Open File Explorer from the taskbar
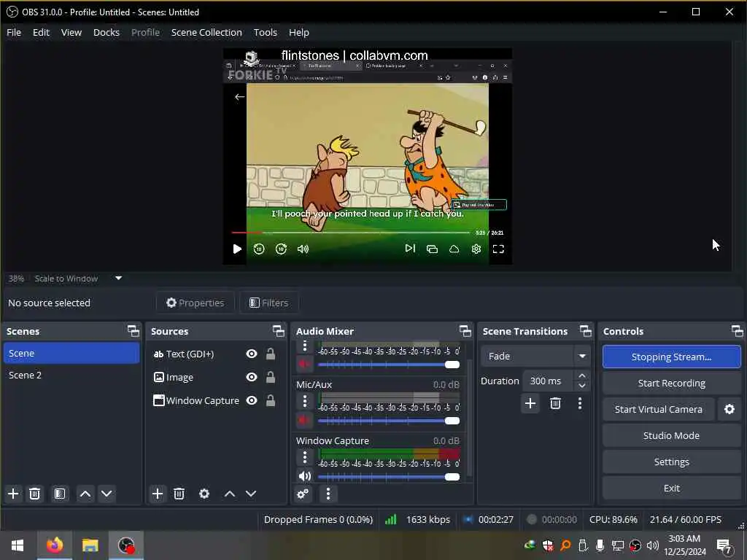 [x=90, y=545]
